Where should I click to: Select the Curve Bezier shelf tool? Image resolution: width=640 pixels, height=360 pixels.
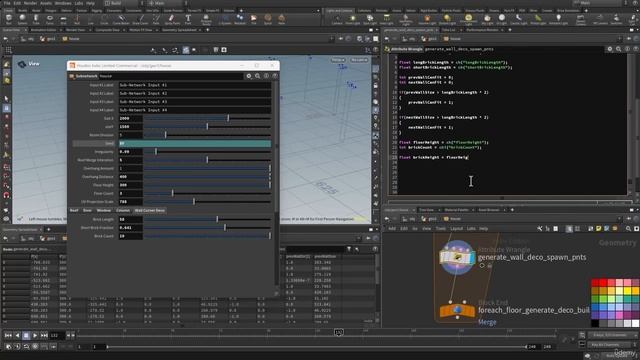(121, 19)
